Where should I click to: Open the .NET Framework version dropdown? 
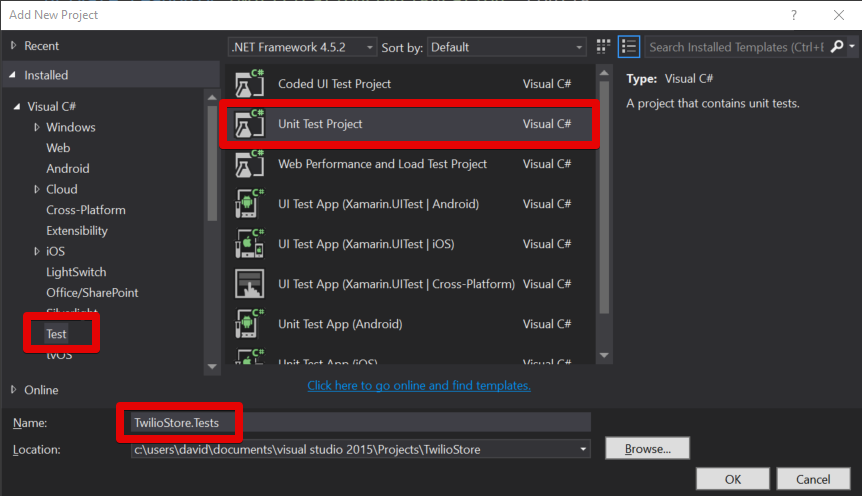(303, 47)
